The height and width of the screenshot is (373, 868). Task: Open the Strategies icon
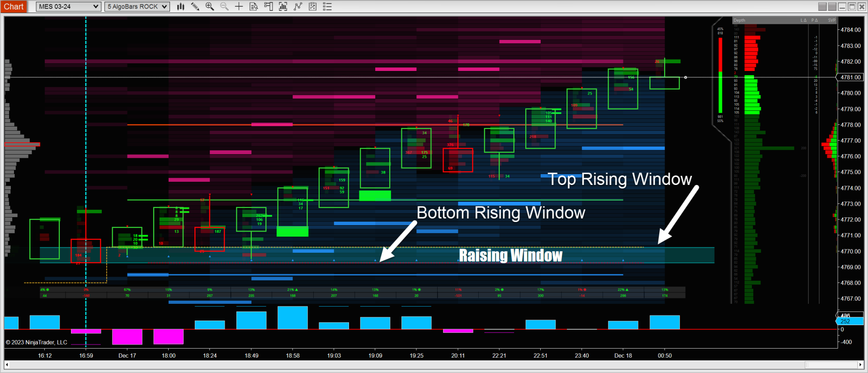click(298, 6)
